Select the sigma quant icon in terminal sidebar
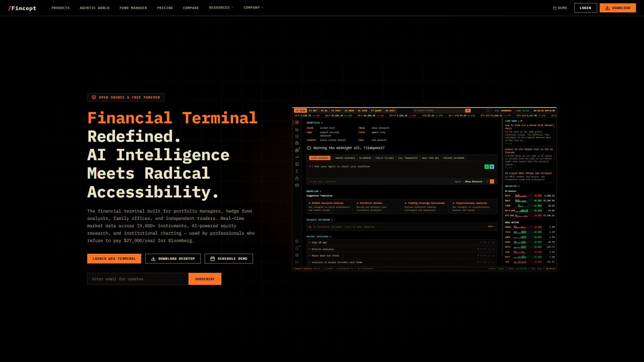 (x=297, y=171)
